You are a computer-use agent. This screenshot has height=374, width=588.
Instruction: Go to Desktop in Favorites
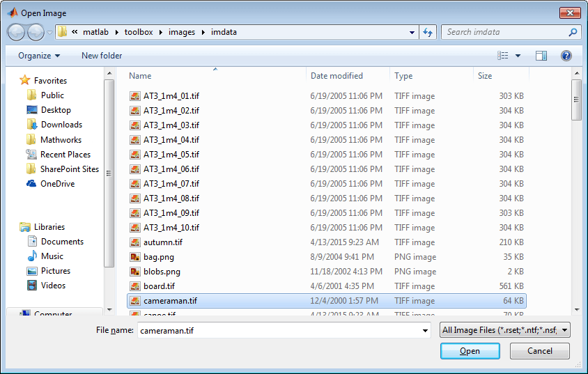click(49, 110)
